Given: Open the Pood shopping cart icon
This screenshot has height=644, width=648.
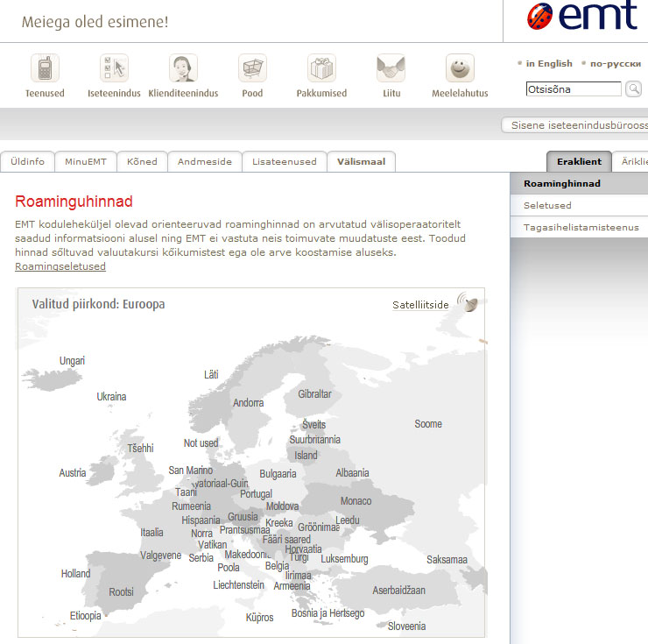Looking at the screenshot, I should point(252,68).
